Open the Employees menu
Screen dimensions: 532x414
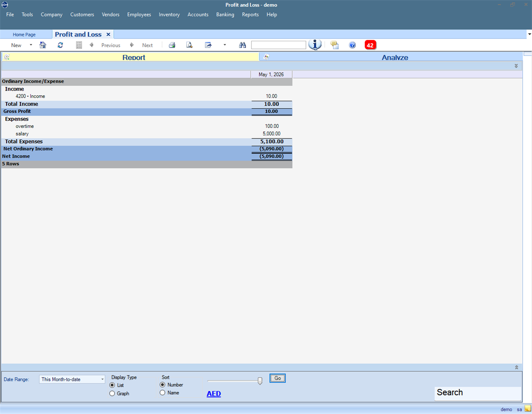(139, 15)
